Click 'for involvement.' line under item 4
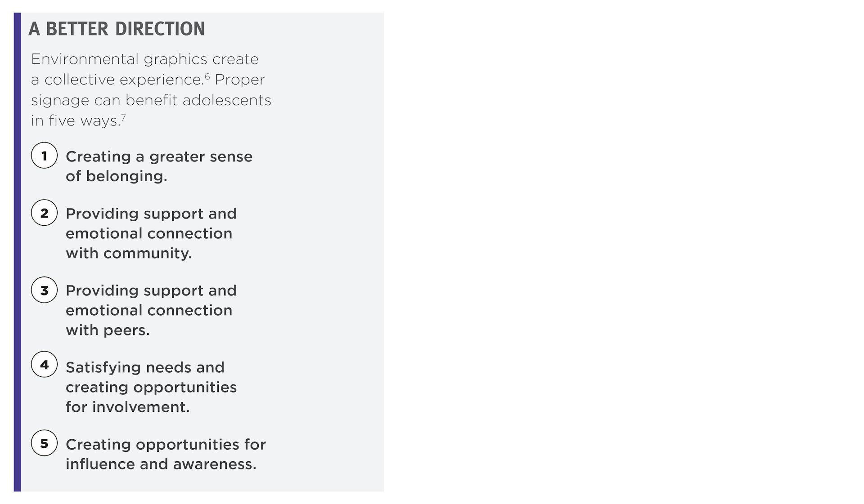This screenshot has width=864, height=504. [128, 407]
